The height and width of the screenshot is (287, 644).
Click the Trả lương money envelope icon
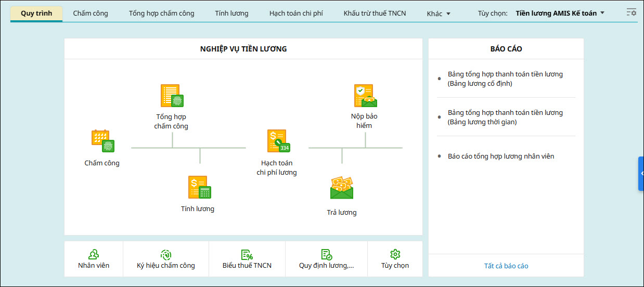(342, 188)
